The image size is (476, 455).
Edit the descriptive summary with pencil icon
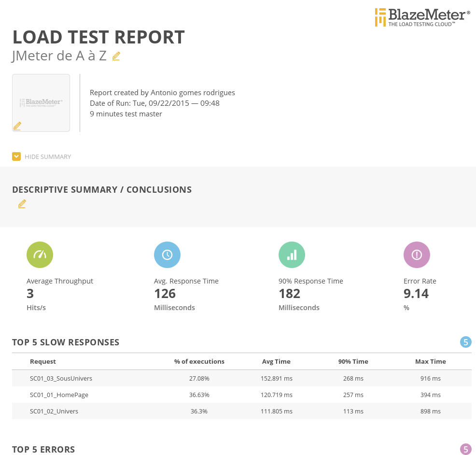[22, 204]
